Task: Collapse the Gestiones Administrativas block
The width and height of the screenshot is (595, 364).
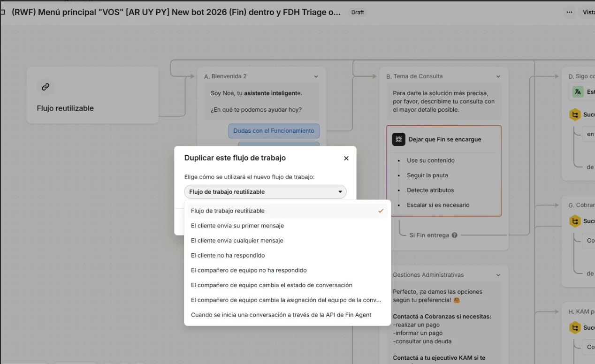Action: pyautogui.click(x=498, y=275)
